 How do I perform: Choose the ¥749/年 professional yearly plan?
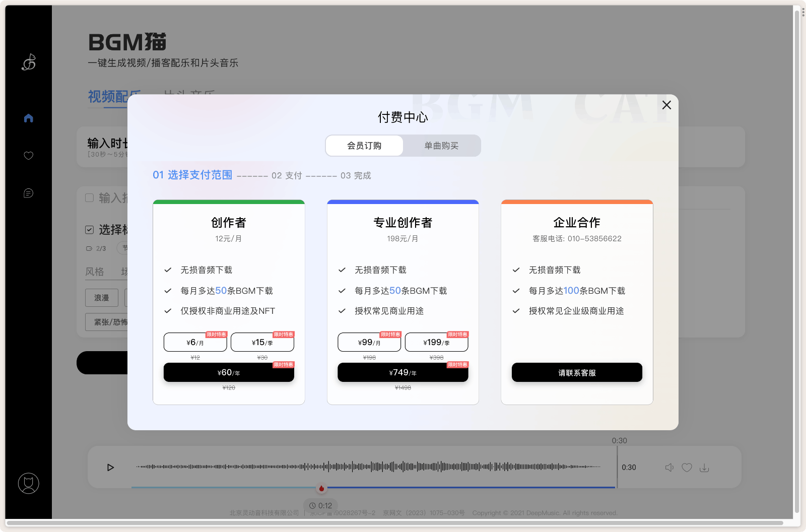tap(403, 372)
